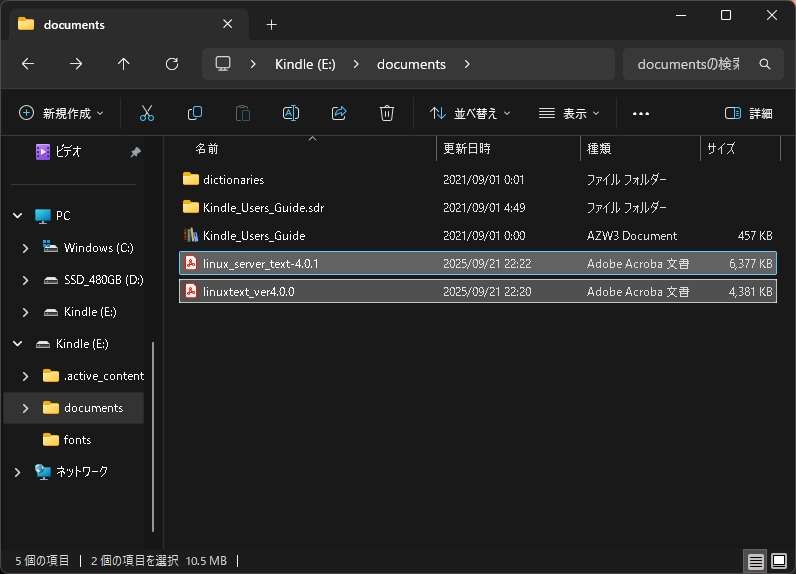Go up one directory level
796x574 pixels.
pyautogui.click(x=124, y=64)
